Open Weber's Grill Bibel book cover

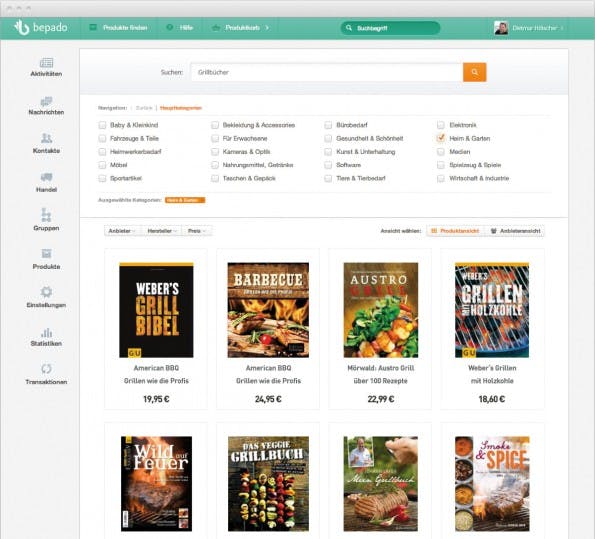pos(156,310)
